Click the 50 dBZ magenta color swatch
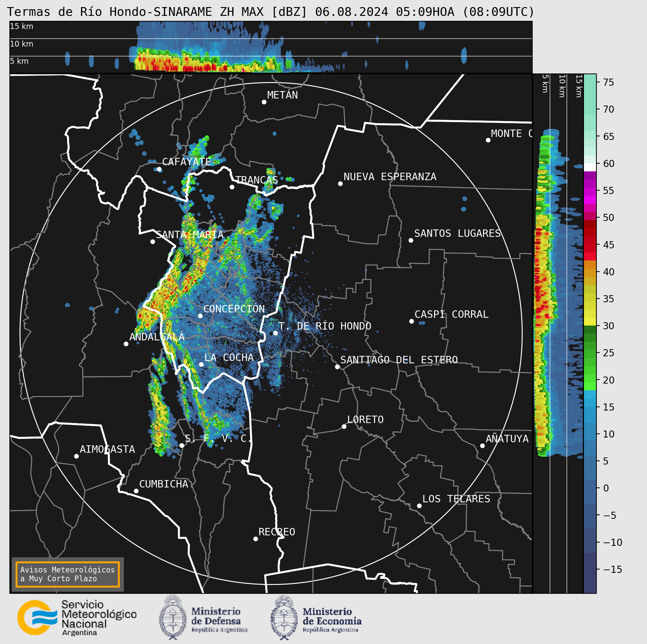 click(590, 216)
